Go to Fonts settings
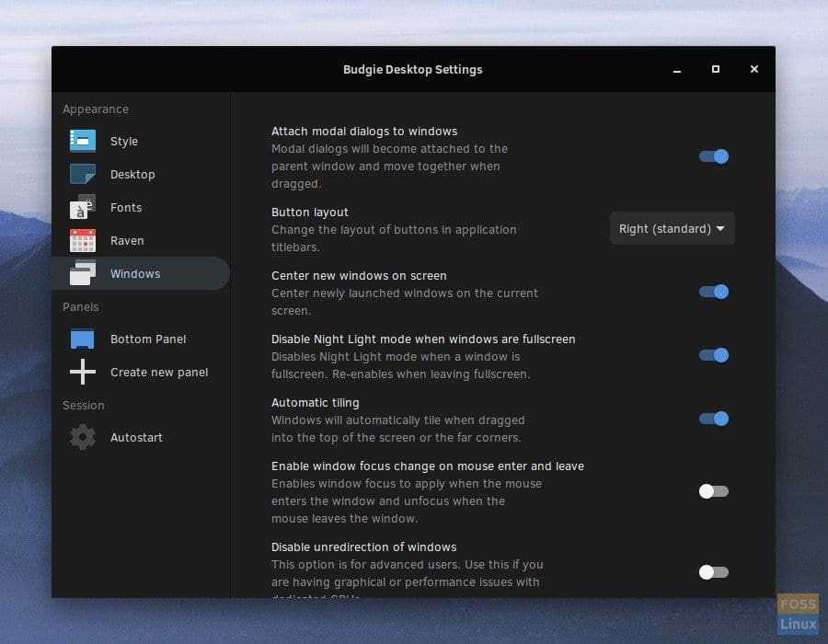 [x=141, y=207]
